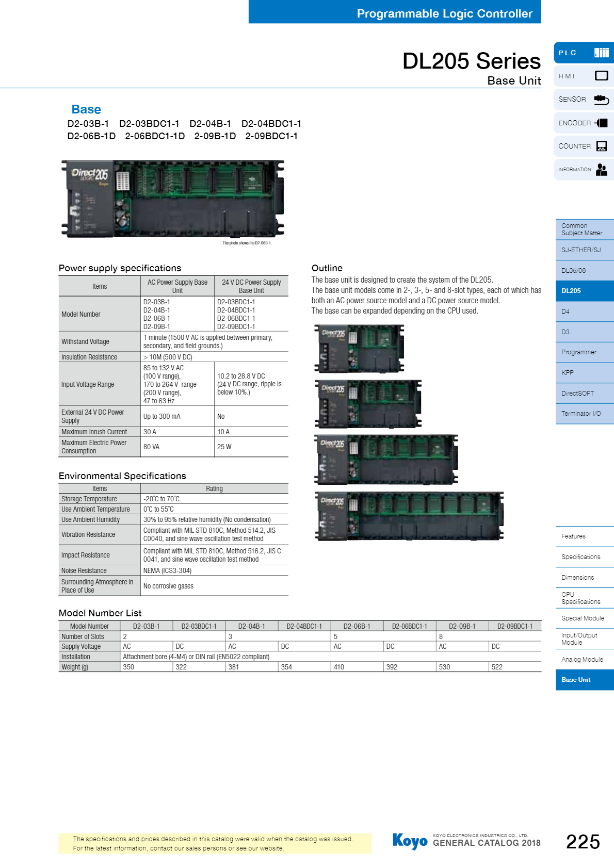Click the COUNTER device icon

pyautogui.click(x=601, y=146)
